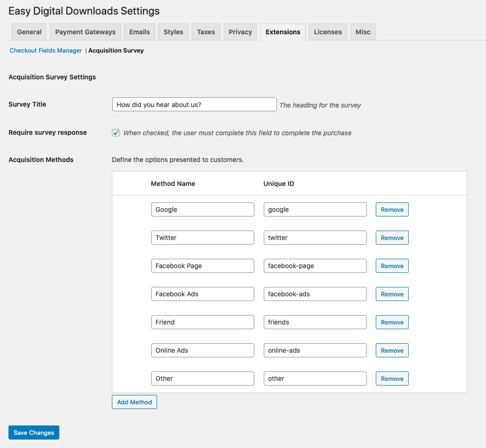Switch to the Payment Gateways tab
The width and height of the screenshot is (486, 448).
pyautogui.click(x=85, y=32)
